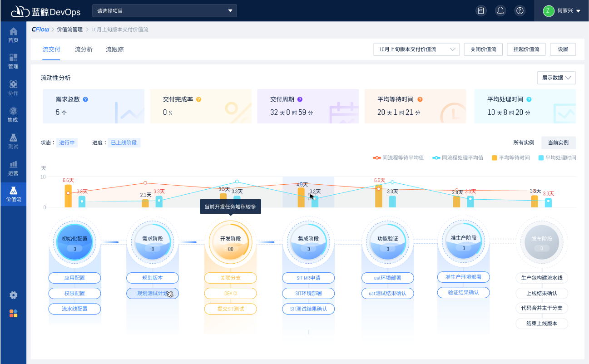Select the 当前实例 toggle option

(x=558, y=143)
